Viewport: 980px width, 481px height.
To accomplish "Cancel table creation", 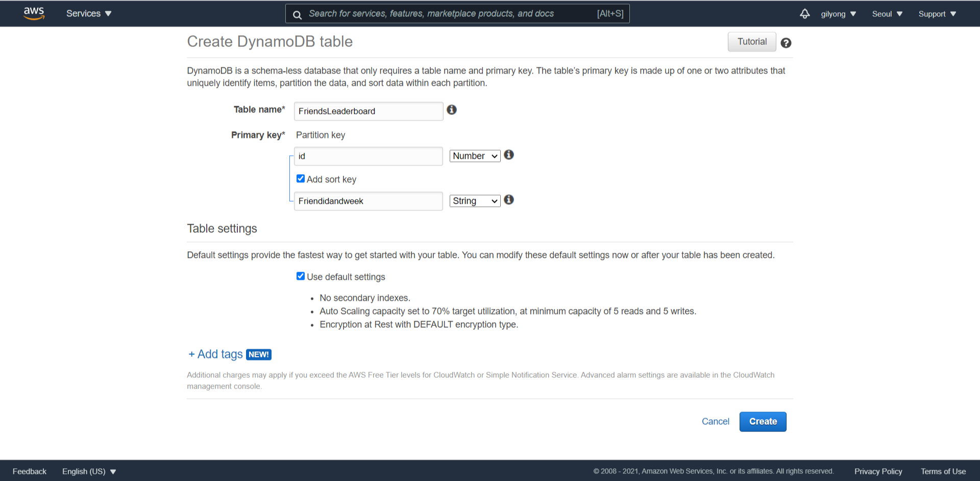I will [716, 421].
